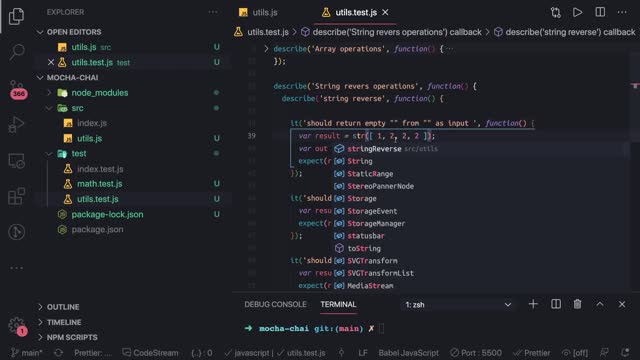Open the terminal selector dropdown 1: zsh
The height and width of the screenshot is (360, 640).
point(458,304)
